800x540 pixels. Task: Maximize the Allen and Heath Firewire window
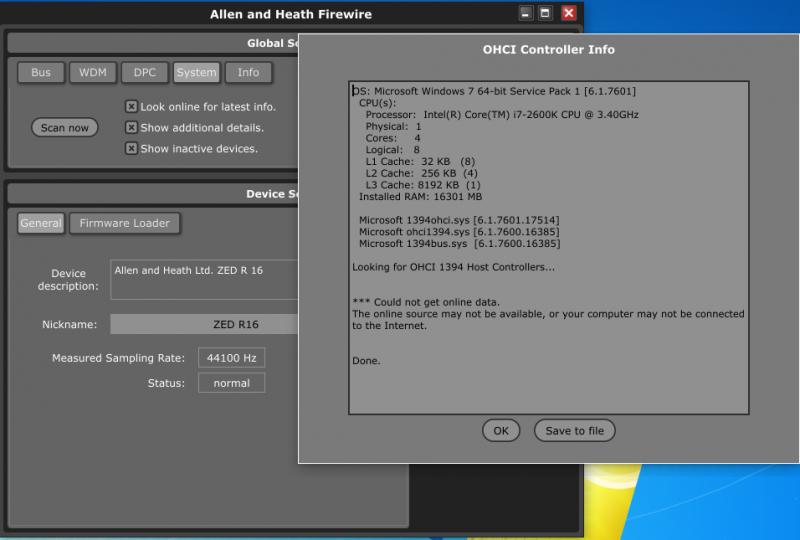545,13
